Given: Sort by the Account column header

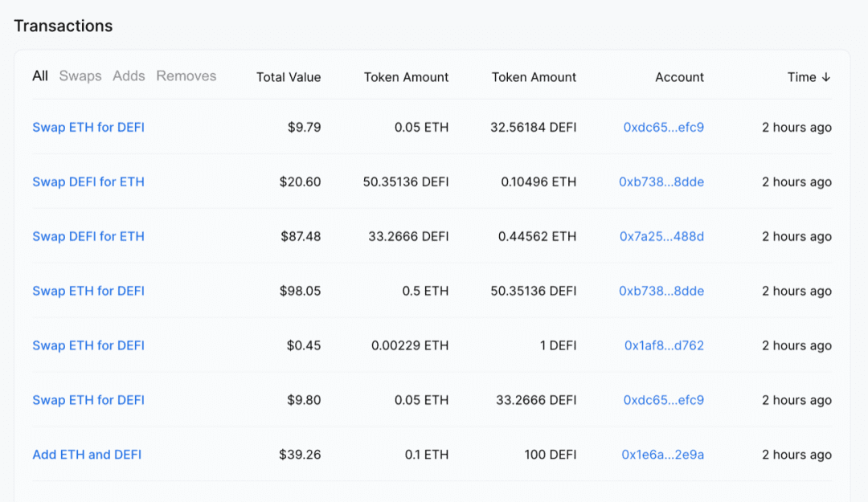Looking at the screenshot, I should (x=679, y=77).
